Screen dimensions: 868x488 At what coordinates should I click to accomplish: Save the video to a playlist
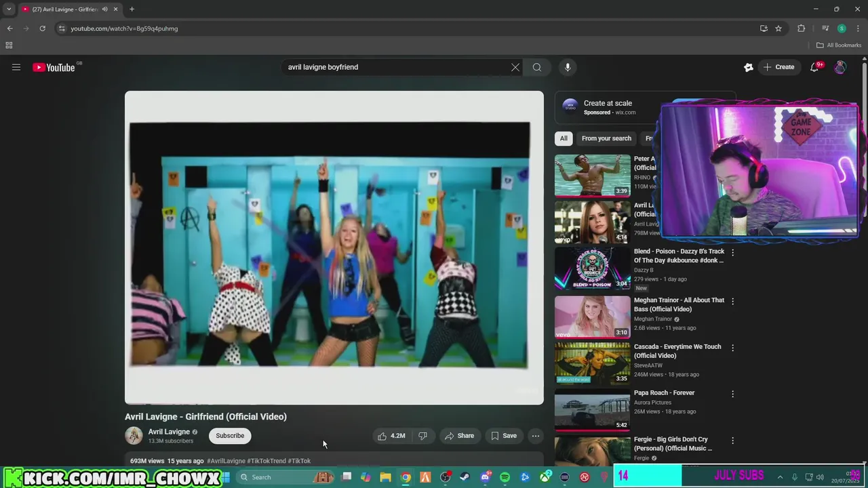504,436
